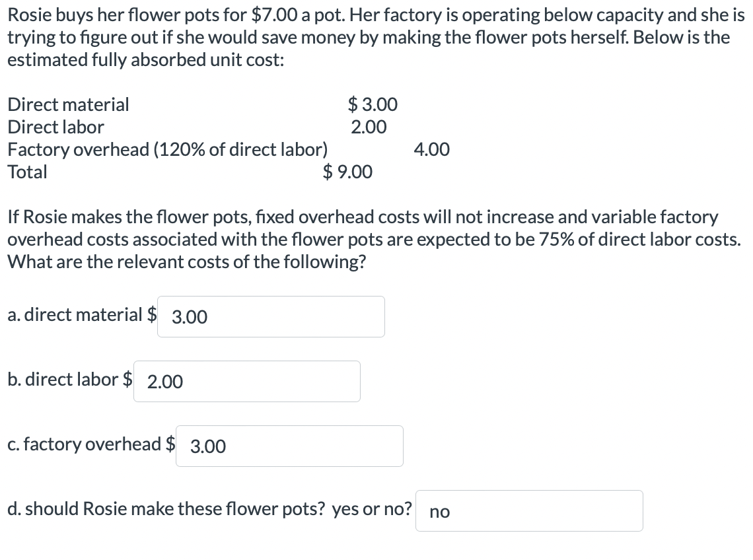Click the problem statement about Rosie's flower pots
753x560 pixels.
tap(370, 37)
